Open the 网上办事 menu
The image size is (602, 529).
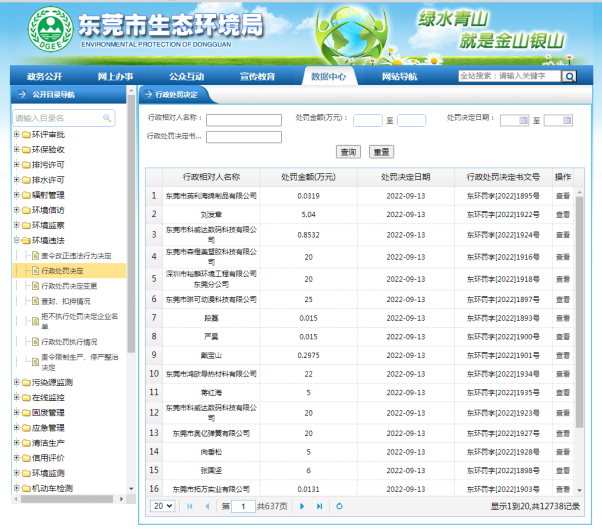point(116,76)
